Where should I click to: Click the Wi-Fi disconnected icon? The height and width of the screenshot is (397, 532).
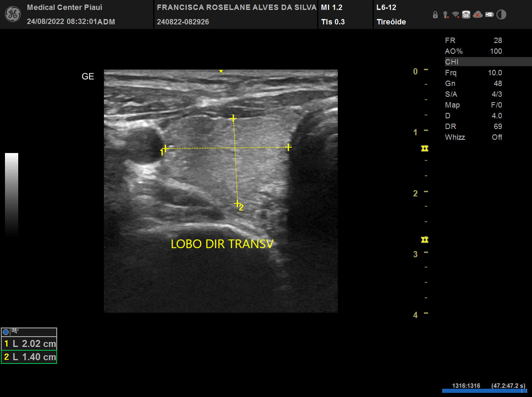tap(456, 15)
